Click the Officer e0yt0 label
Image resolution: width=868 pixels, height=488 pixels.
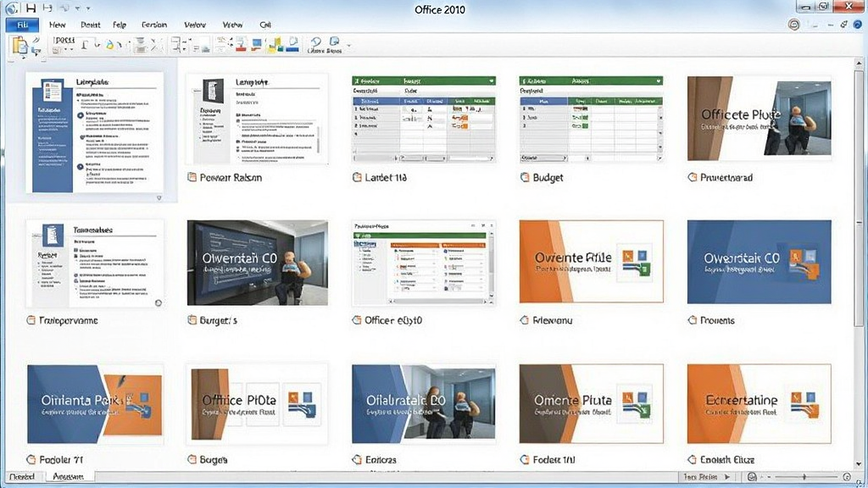coord(393,320)
